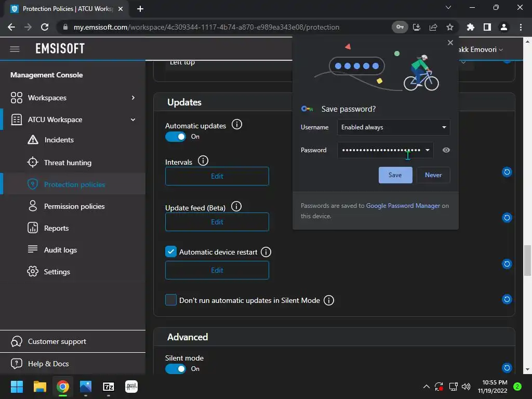Click the Permission policies person icon
532x399 pixels.
[x=33, y=206]
